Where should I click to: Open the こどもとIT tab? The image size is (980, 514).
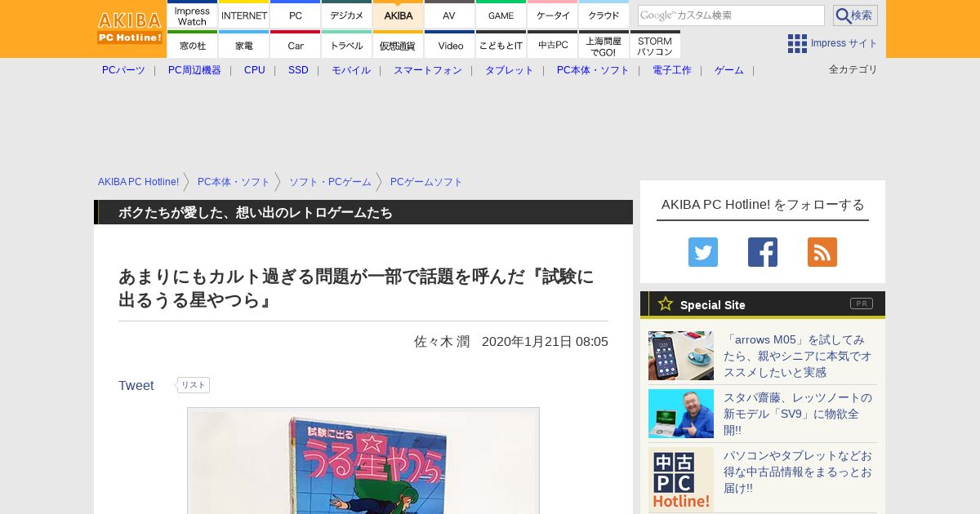[x=501, y=45]
